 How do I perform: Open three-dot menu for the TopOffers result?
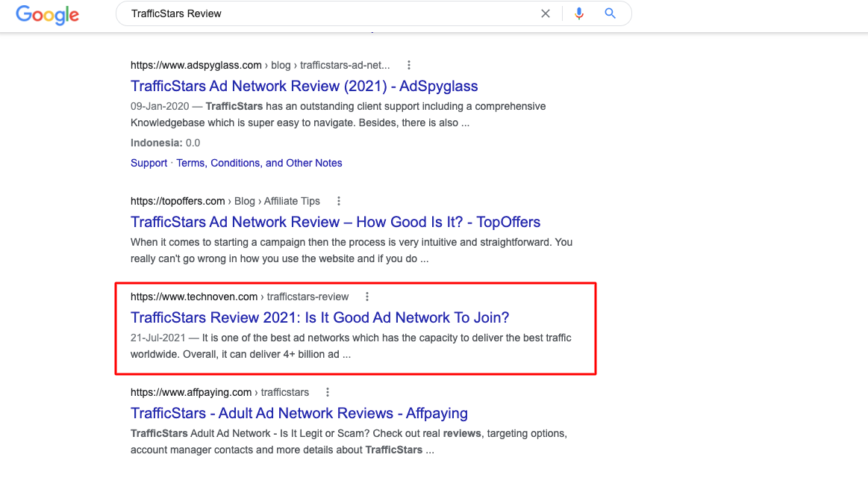338,201
